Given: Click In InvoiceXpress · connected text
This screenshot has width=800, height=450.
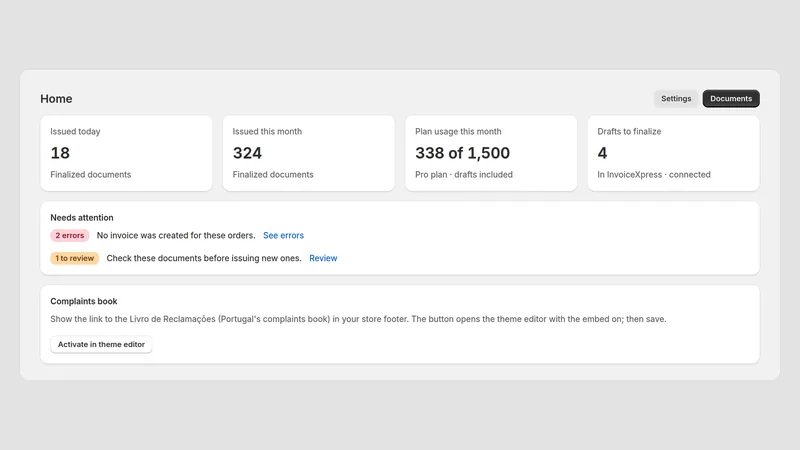Looking at the screenshot, I should point(654,174).
